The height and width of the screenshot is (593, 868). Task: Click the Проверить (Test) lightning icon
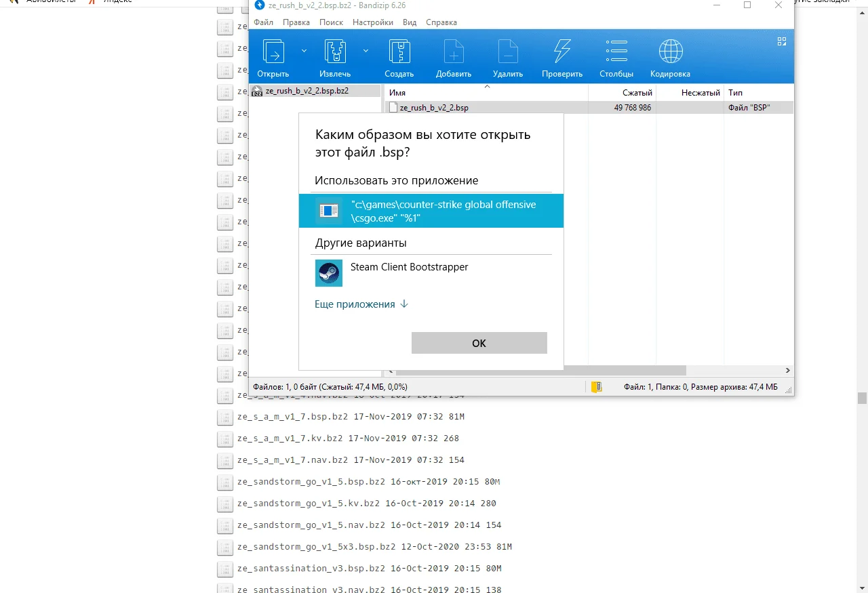(x=561, y=52)
